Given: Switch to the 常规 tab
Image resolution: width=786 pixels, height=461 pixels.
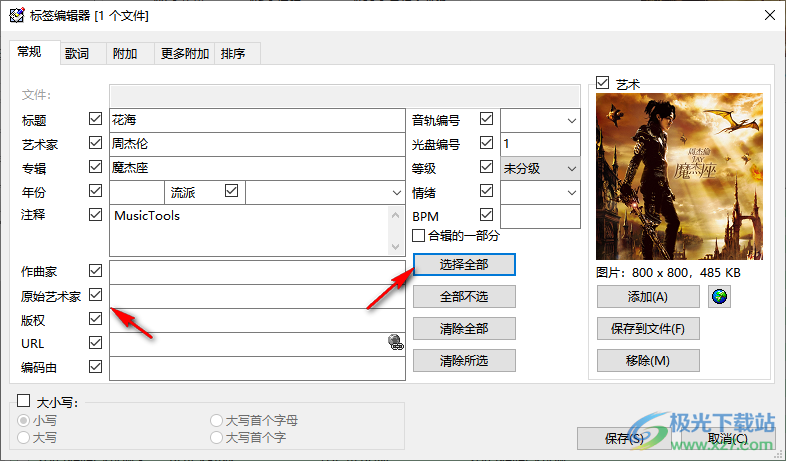Looking at the screenshot, I should [35, 52].
